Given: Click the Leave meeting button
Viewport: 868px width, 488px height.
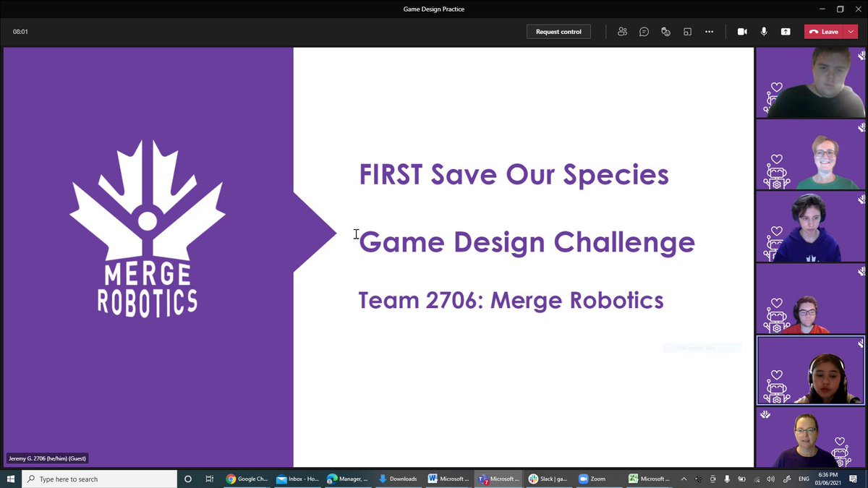Looking at the screenshot, I should [x=825, y=31].
